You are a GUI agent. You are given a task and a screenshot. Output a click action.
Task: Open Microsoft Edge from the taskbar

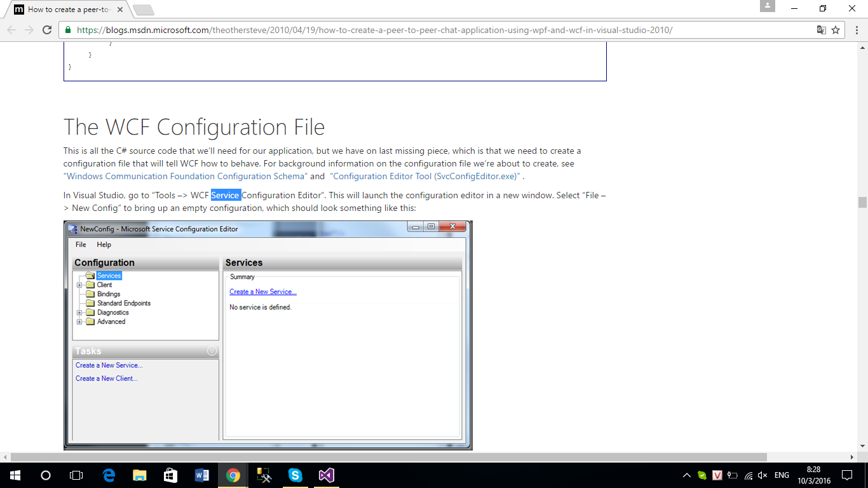(108, 475)
